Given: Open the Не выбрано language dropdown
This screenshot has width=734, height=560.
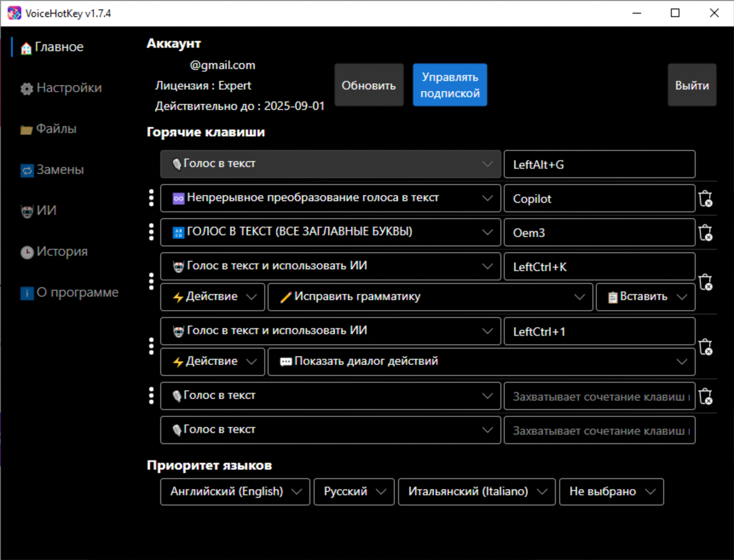Looking at the screenshot, I should pos(612,492).
